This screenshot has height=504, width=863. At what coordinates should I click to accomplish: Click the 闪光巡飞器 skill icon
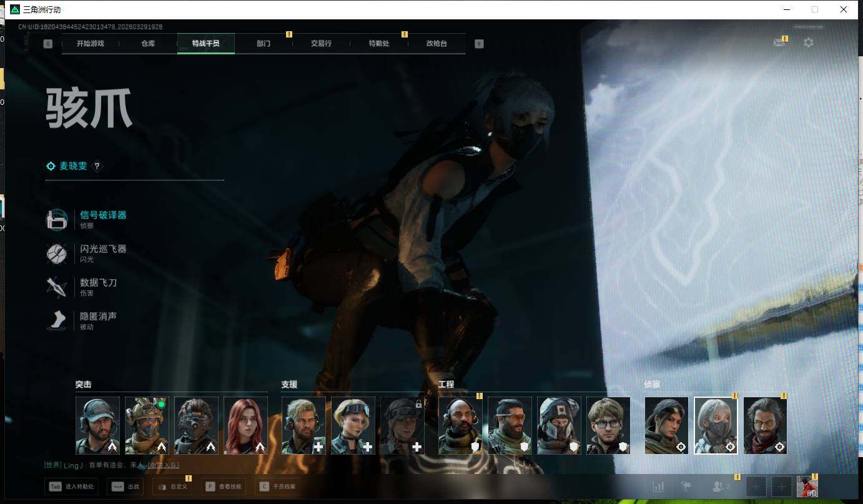(x=57, y=253)
